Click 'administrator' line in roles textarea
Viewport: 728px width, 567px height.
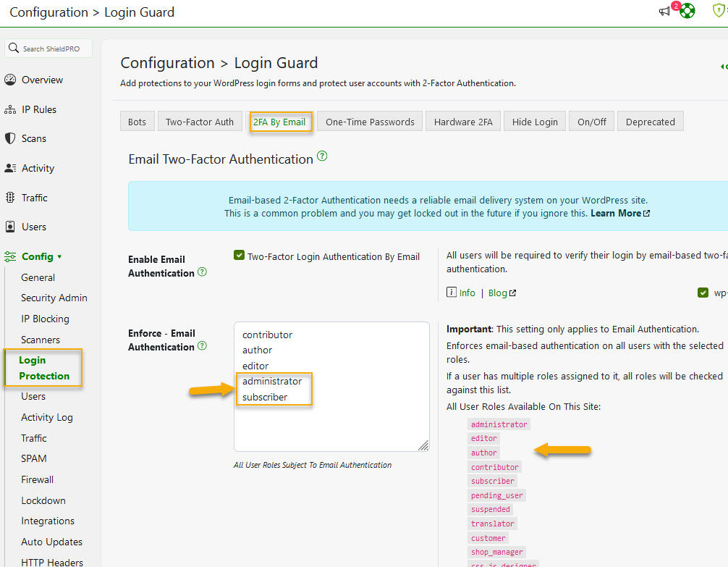tap(272, 381)
